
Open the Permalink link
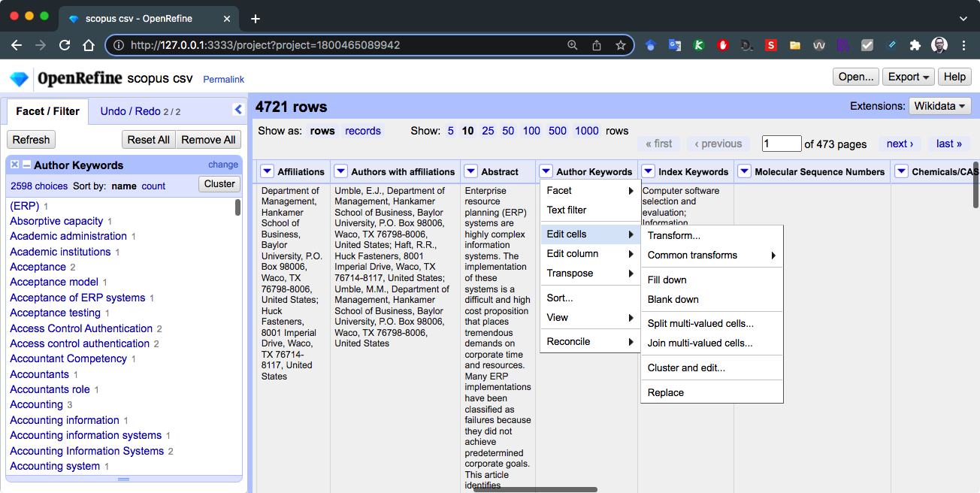click(x=223, y=79)
